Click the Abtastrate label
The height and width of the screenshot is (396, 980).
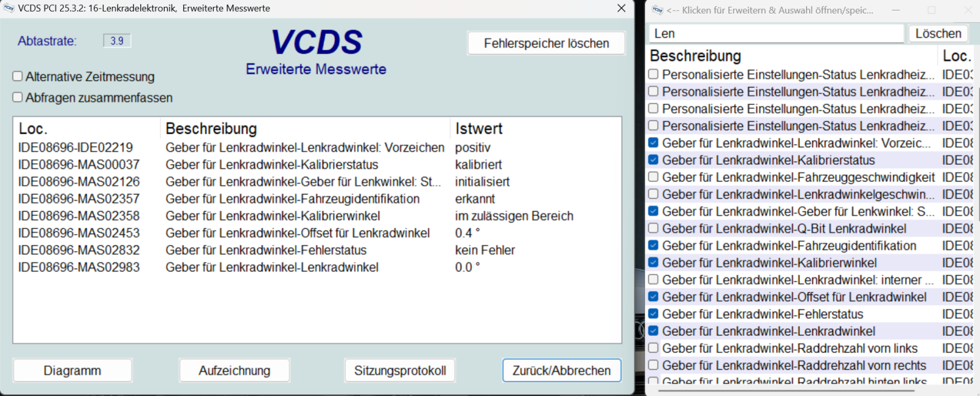pyautogui.click(x=47, y=41)
